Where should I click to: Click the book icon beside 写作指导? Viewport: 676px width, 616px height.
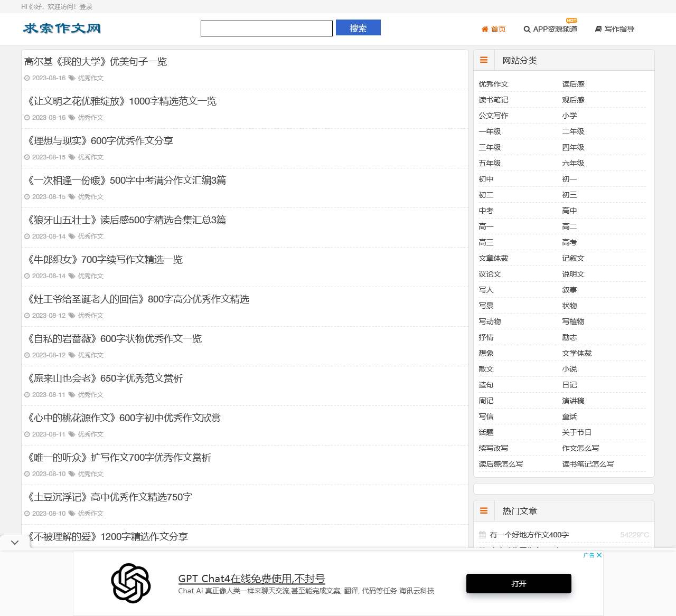pos(598,29)
